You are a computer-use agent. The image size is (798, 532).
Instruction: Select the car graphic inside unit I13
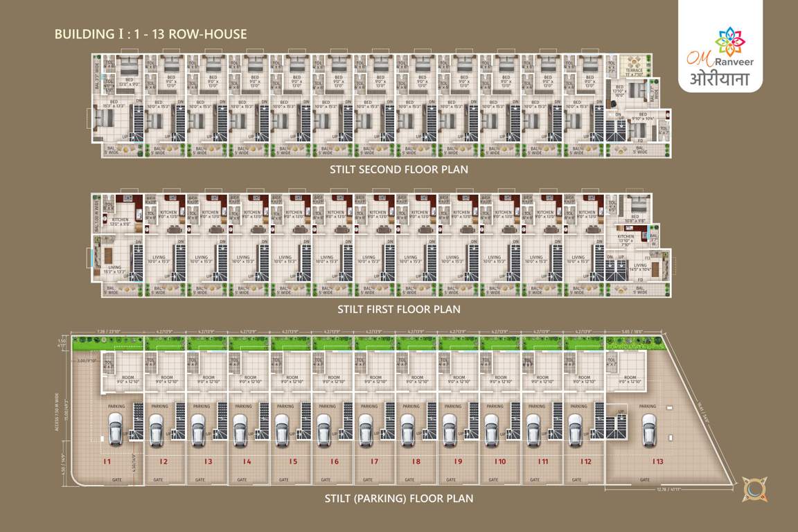[649, 429]
